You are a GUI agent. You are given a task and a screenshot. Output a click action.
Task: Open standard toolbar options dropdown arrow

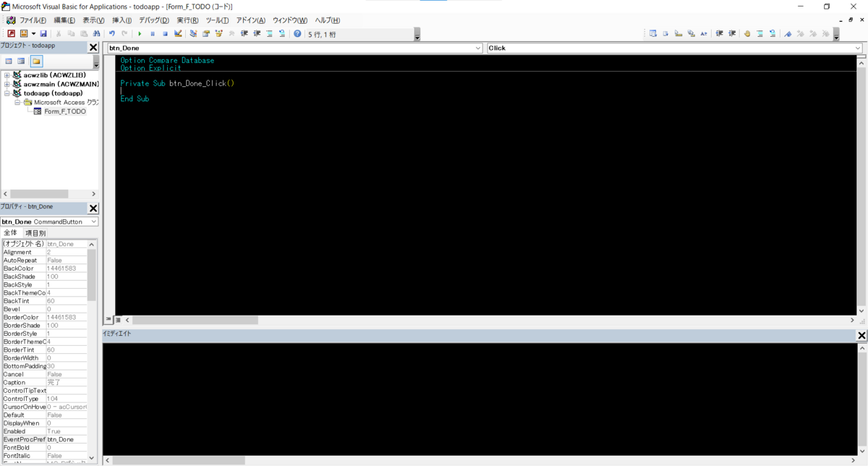[x=417, y=34]
